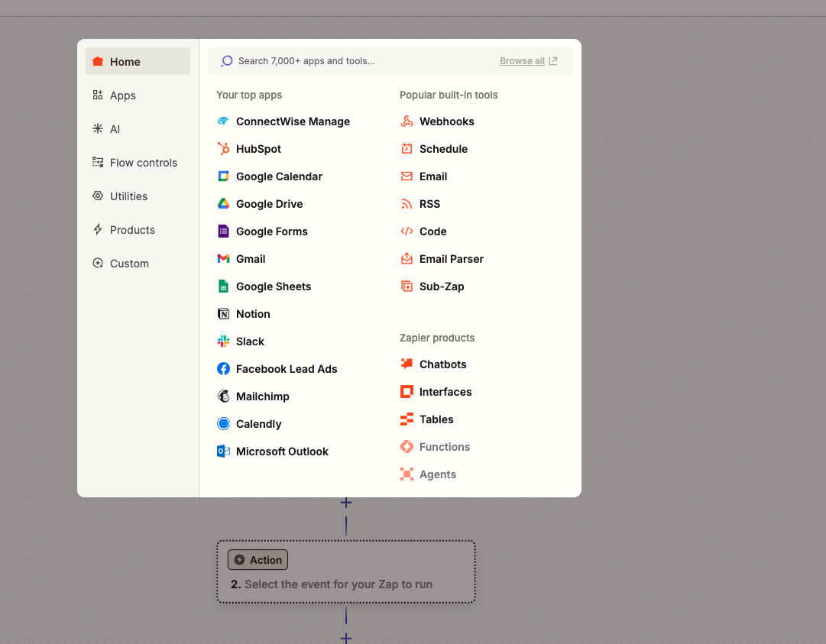Click the Mailchimp logo icon

point(223,396)
